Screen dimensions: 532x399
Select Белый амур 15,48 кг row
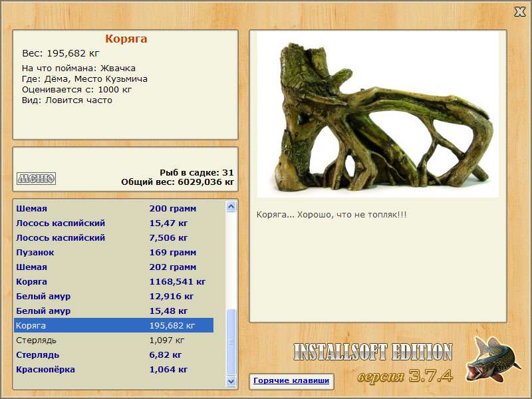(114, 311)
